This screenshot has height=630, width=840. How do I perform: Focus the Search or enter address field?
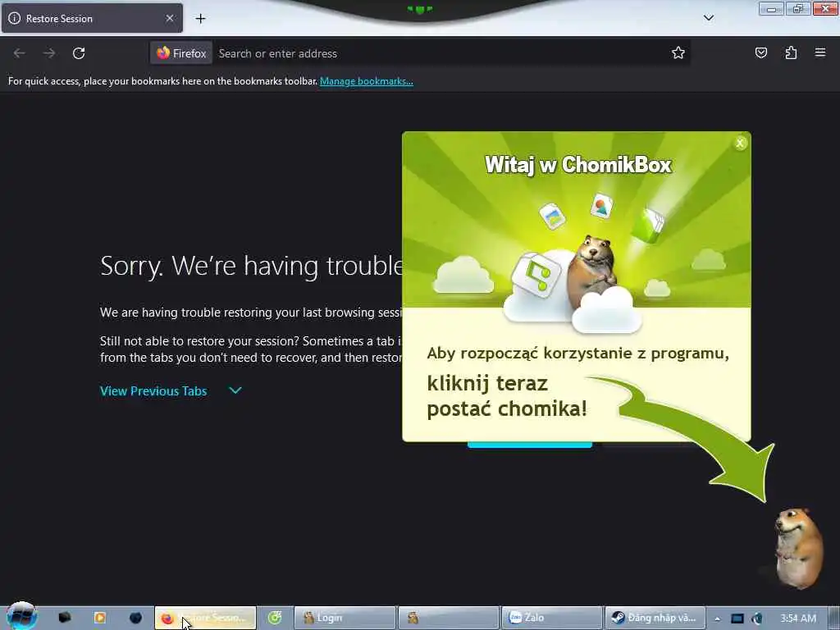click(x=440, y=53)
